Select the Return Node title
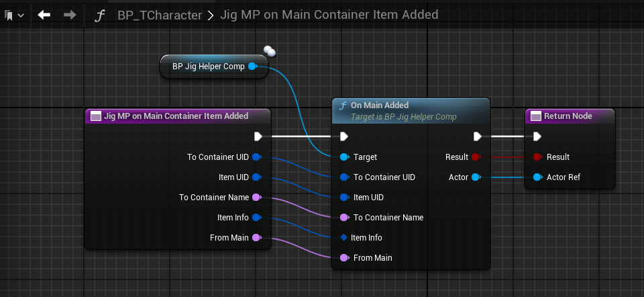Screen dimensions: 644x297 click(x=568, y=116)
